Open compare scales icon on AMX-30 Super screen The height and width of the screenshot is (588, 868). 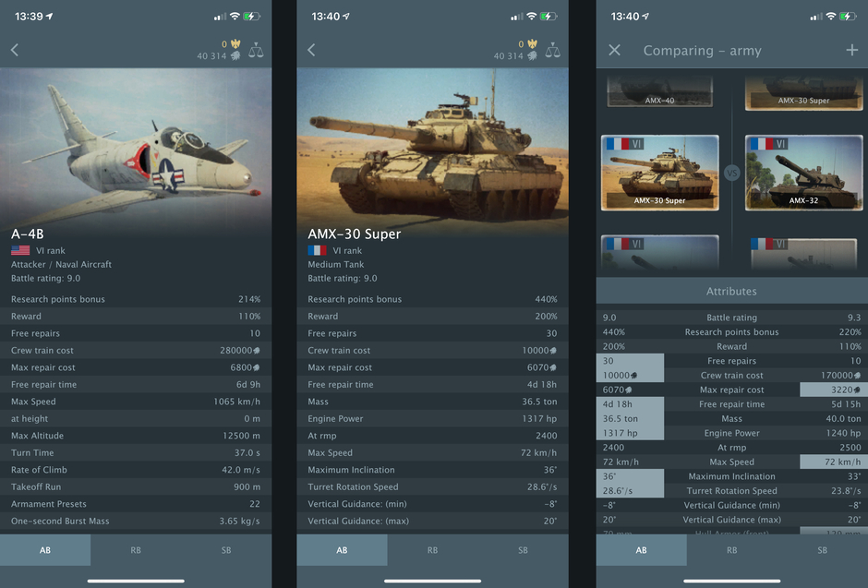[552, 51]
